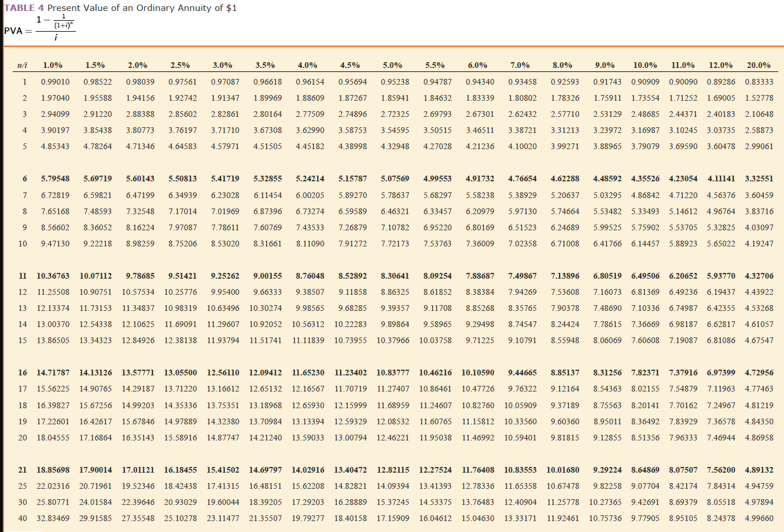784x532 pixels.
Task: Select value 3.38721 in row 4
Action: (523, 130)
